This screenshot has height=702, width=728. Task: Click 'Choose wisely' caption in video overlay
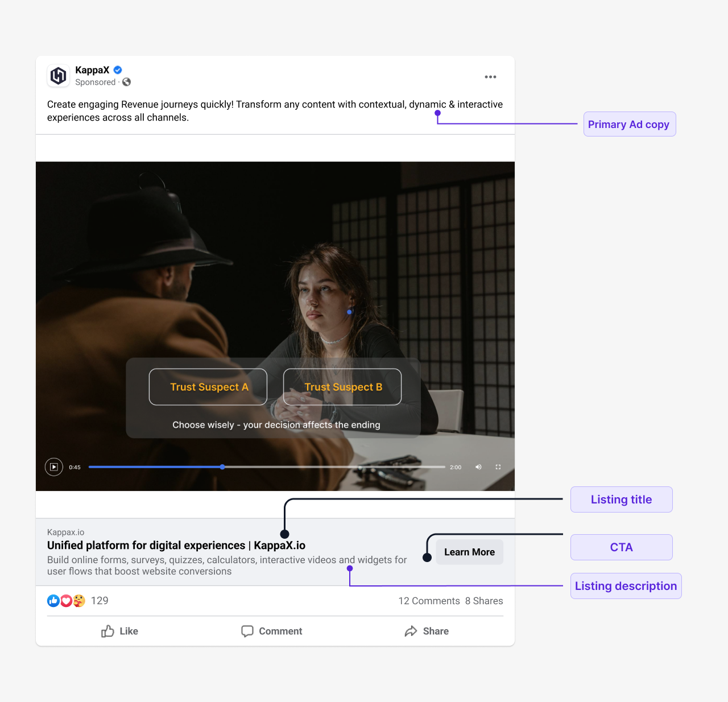coord(276,425)
